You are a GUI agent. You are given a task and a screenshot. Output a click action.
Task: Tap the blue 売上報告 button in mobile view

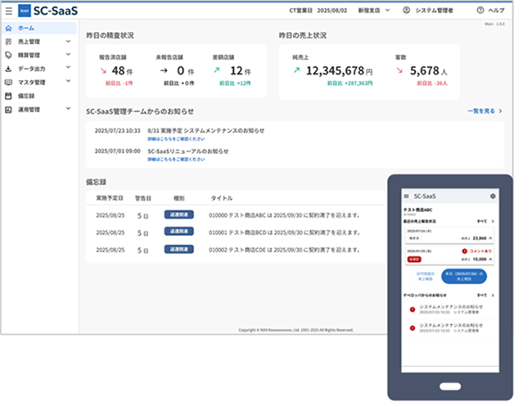coord(464,276)
